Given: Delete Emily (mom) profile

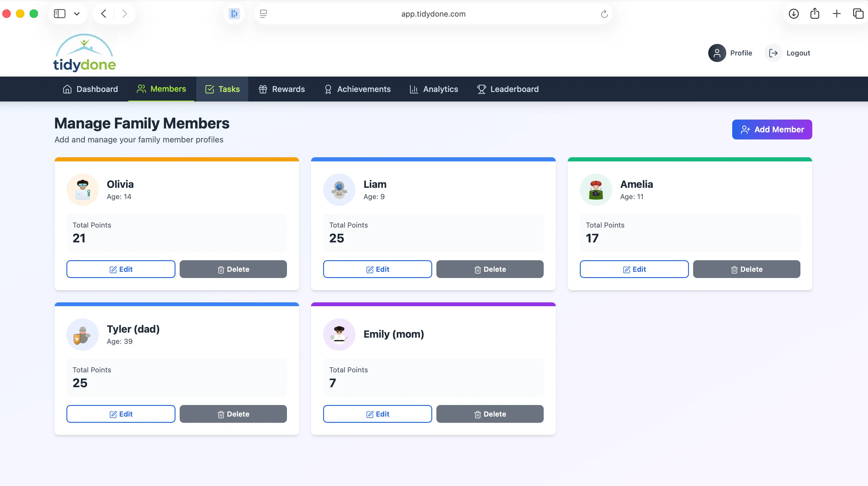Looking at the screenshot, I should pyautogui.click(x=490, y=414).
